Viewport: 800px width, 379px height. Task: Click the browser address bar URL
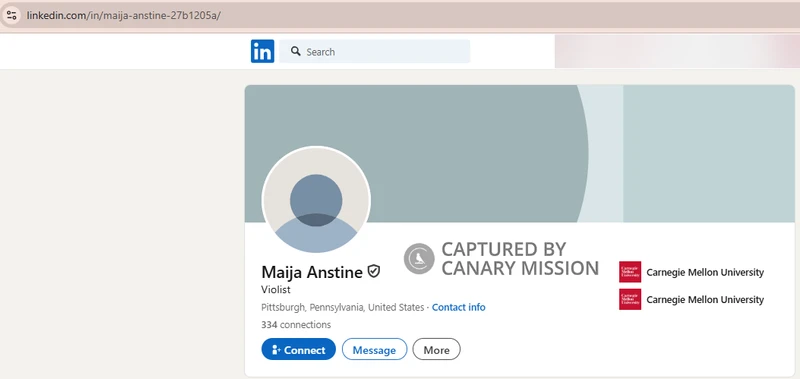[x=123, y=15]
